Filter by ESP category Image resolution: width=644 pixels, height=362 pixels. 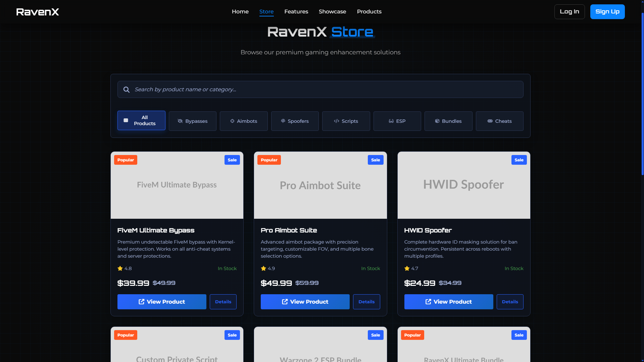pos(397,121)
